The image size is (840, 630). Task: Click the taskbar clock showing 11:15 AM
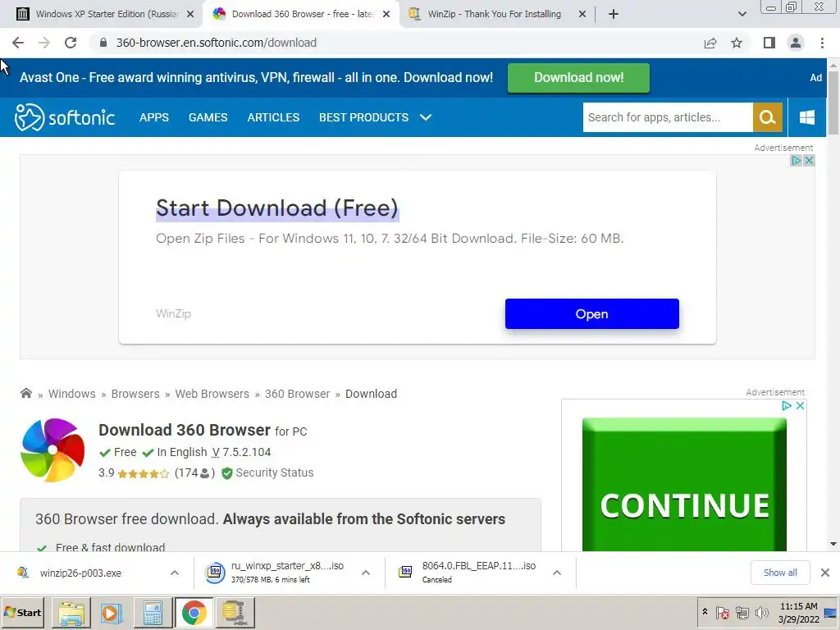tap(799, 612)
